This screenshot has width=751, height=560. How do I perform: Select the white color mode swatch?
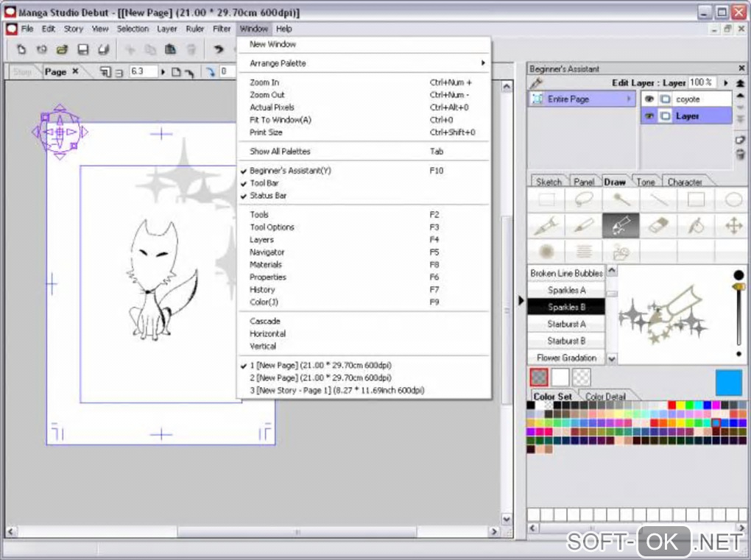coord(560,378)
